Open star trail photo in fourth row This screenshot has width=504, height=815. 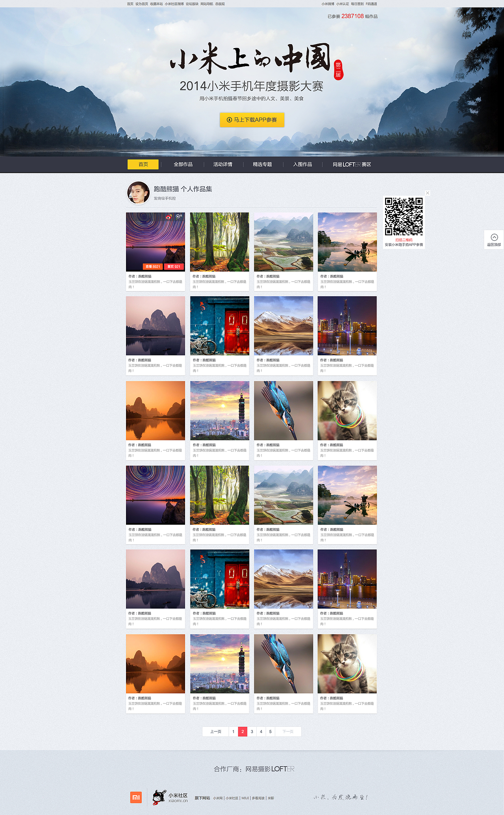(156, 495)
